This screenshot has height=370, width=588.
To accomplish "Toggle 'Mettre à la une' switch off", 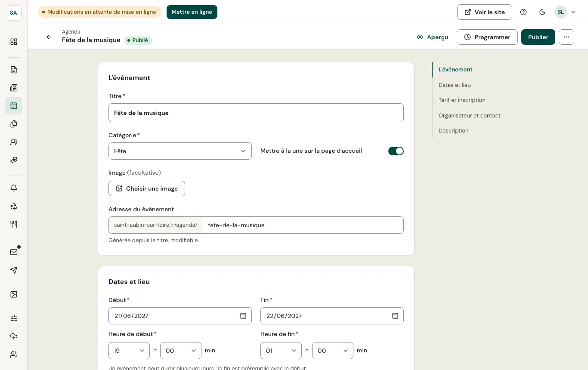I will pyautogui.click(x=396, y=151).
